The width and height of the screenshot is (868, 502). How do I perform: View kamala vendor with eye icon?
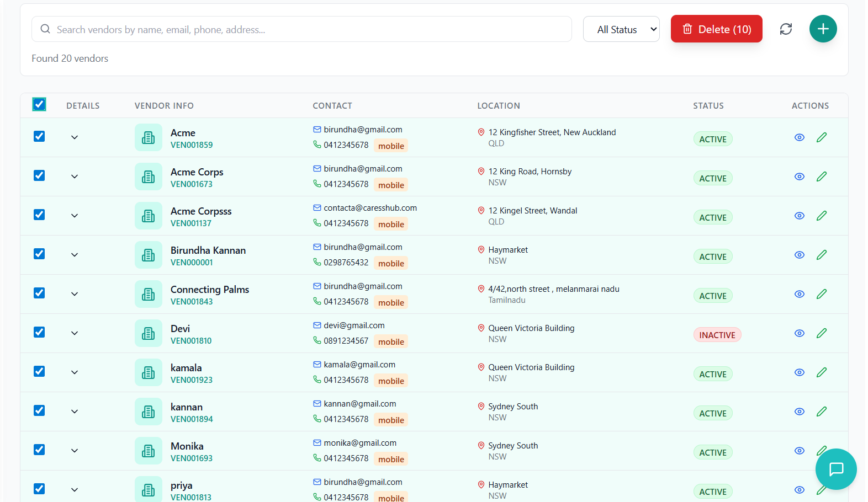[799, 372]
